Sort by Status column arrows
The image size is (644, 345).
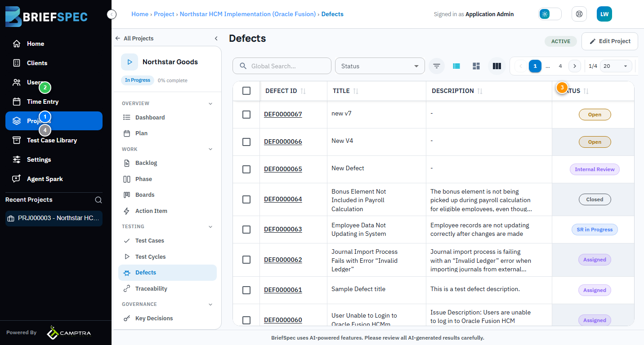[586, 91]
